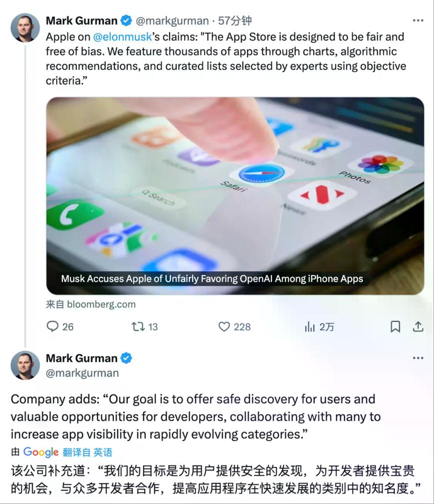Like the tweet with 228 hearts

click(224, 326)
